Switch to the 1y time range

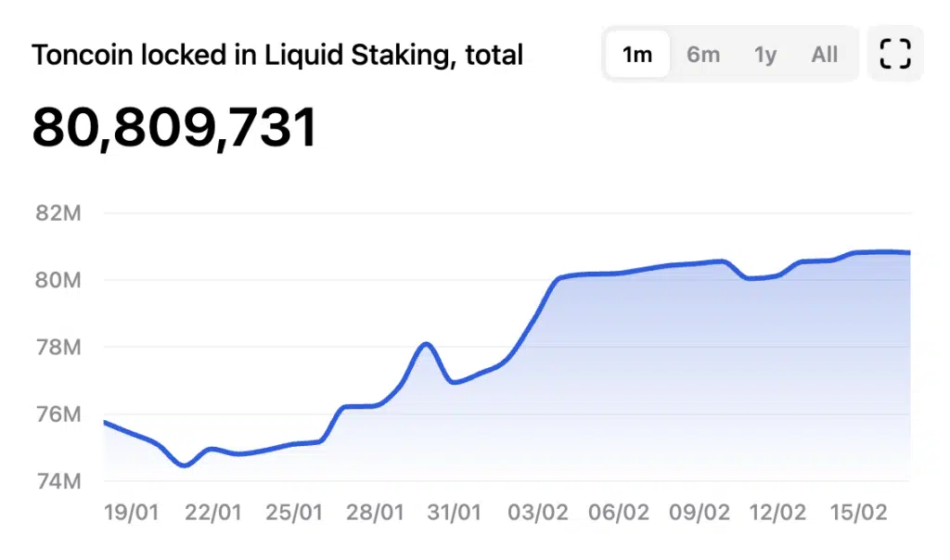765,55
